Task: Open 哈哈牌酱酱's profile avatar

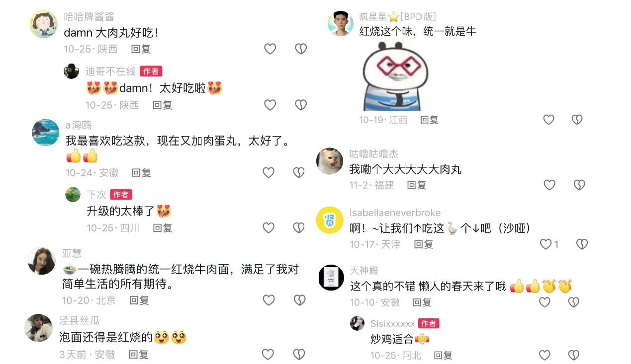Action: click(44, 24)
